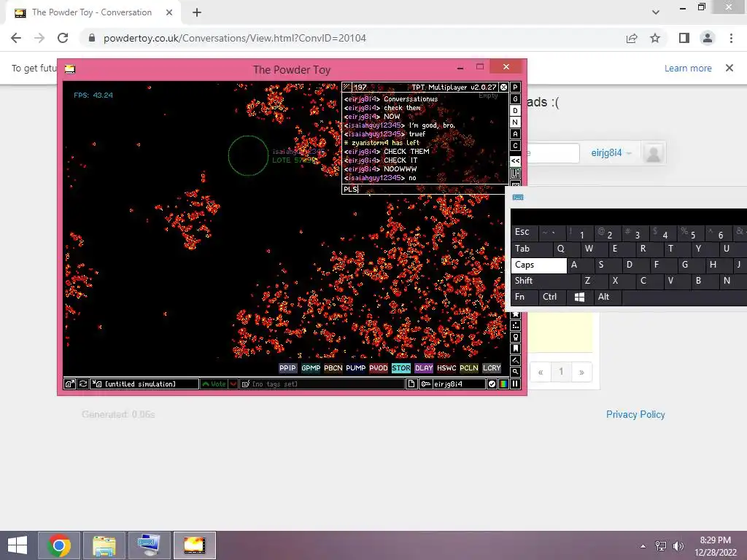Viewport: 747px width, 560px height.
Task: Click the A button in multiplayer sidebar
Action: click(x=515, y=134)
